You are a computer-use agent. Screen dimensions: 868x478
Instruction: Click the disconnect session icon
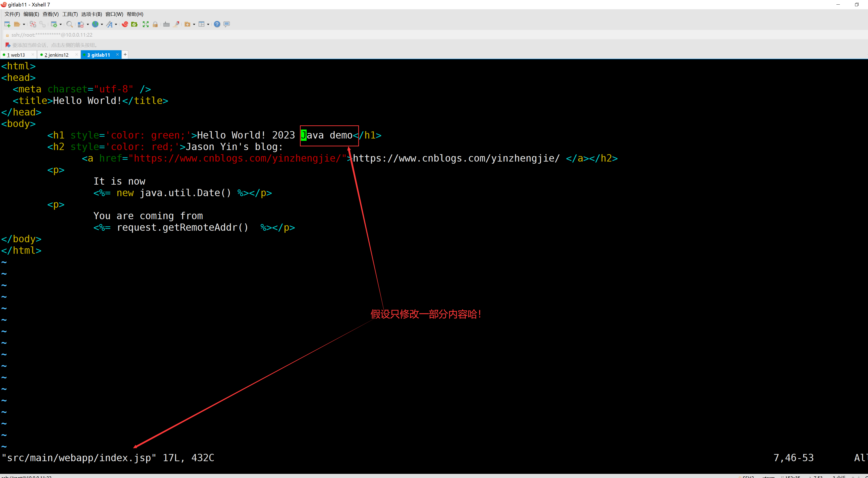pos(33,24)
